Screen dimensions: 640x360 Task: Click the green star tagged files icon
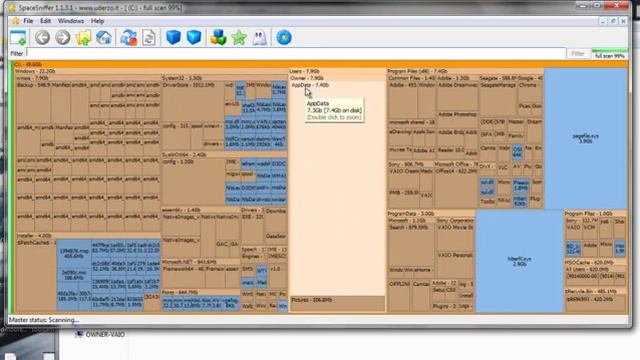point(239,38)
